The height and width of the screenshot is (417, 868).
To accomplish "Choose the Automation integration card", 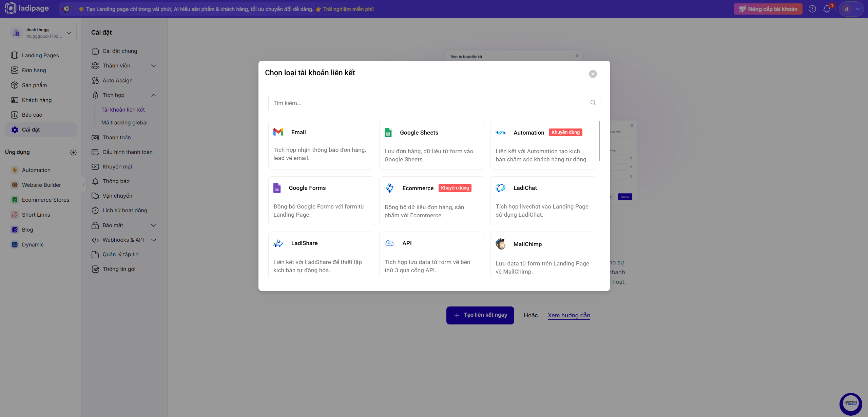I will pos(543,145).
